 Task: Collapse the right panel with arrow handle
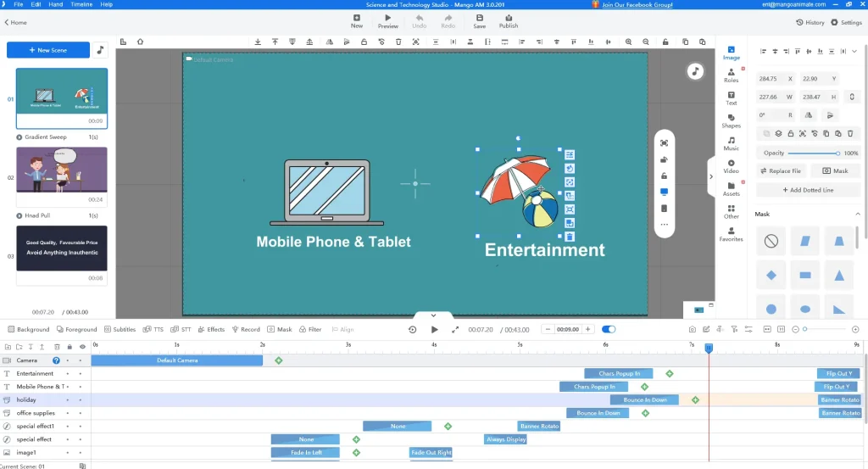tap(711, 176)
